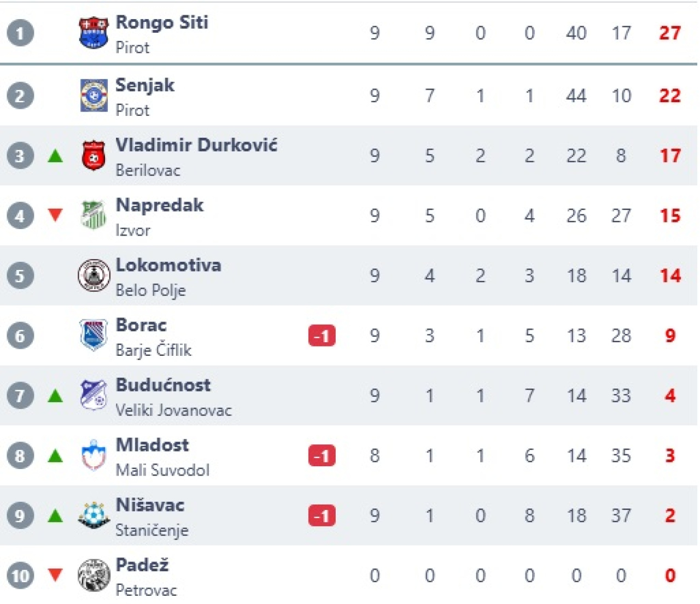Viewport: 700px width, 604px height.
Task: Select the Budućnost team name
Action: point(163,385)
